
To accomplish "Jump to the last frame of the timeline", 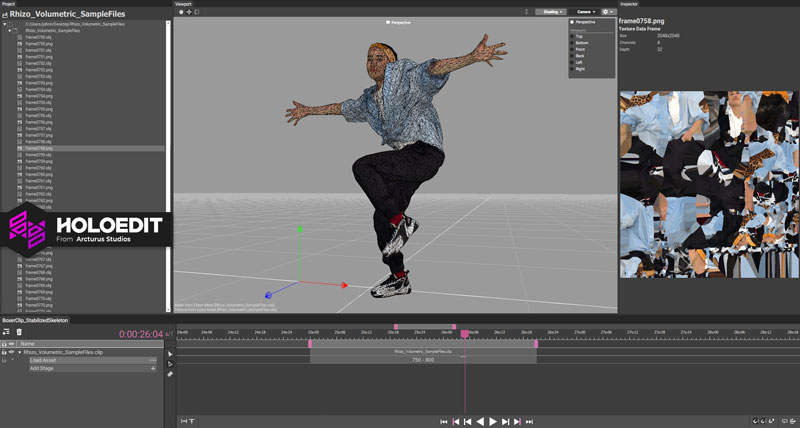I will point(530,421).
